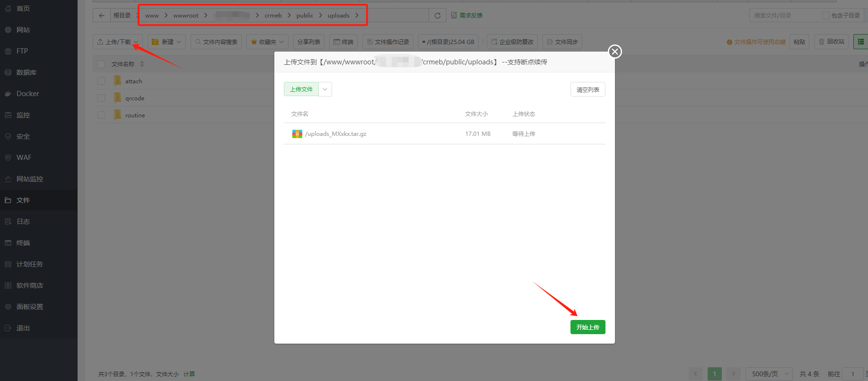Check the attach folder checkbox
The image size is (868, 381).
coord(101,81)
